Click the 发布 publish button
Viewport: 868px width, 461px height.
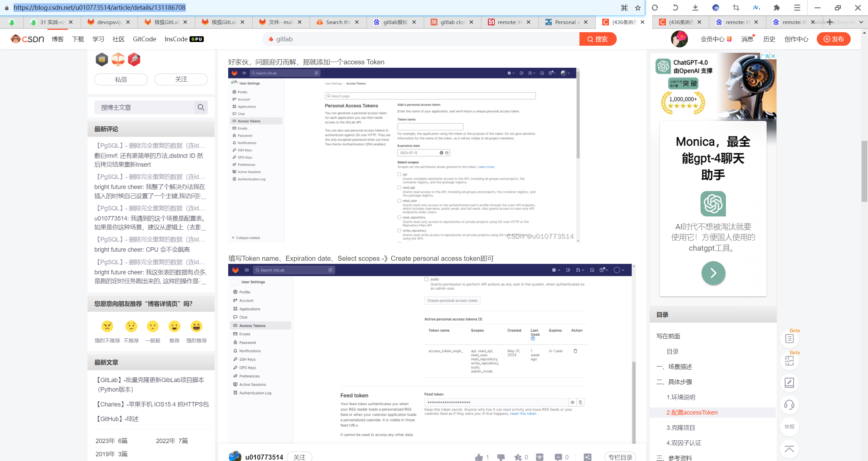coord(833,39)
